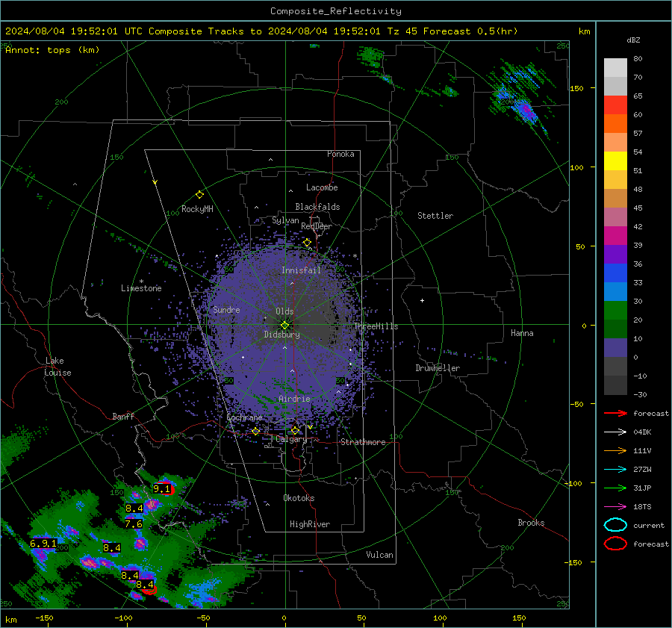Click the Lake Louise label

pyautogui.click(x=57, y=367)
